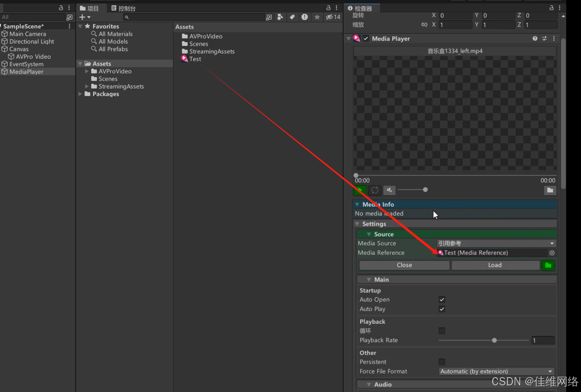Collapse the Media Info section
The width and height of the screenshot is (581, 392).
(357, 204)
